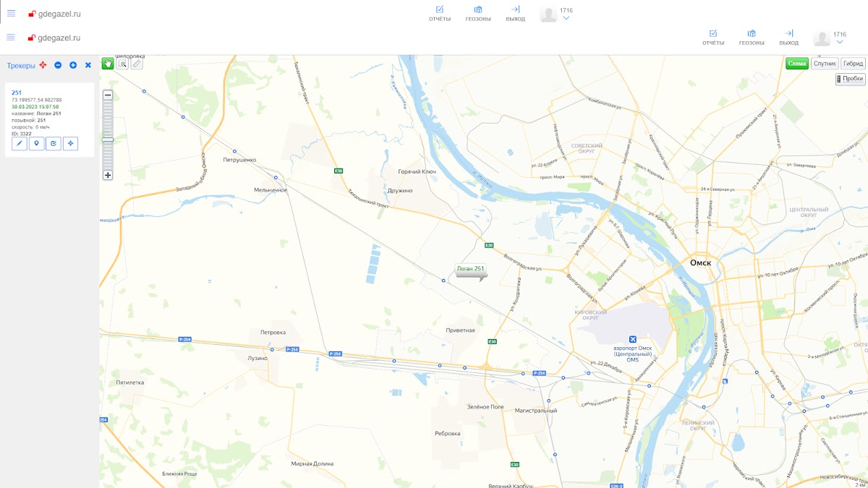Click the map zoom slider handle
868x488 pixels.
108,140
